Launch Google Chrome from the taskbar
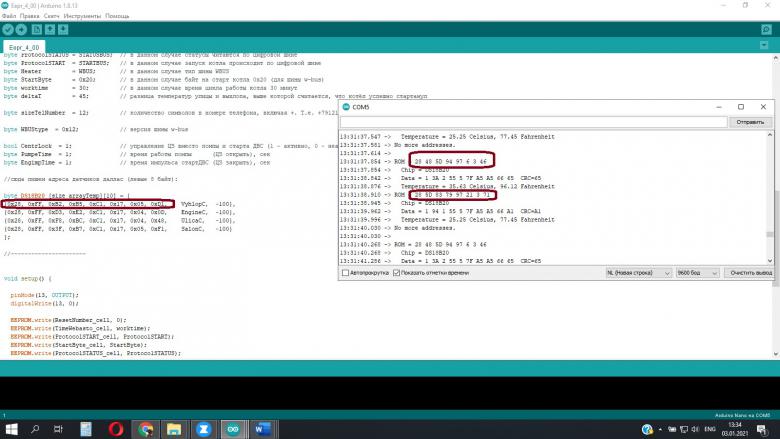780x439 pixels. pyautogui.click(x=146, y=428)
